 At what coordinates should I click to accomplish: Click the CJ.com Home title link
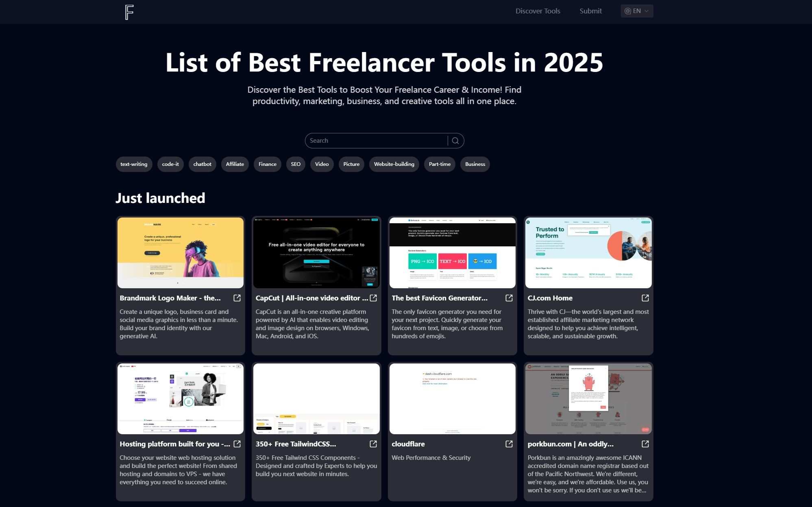point(550,298)
